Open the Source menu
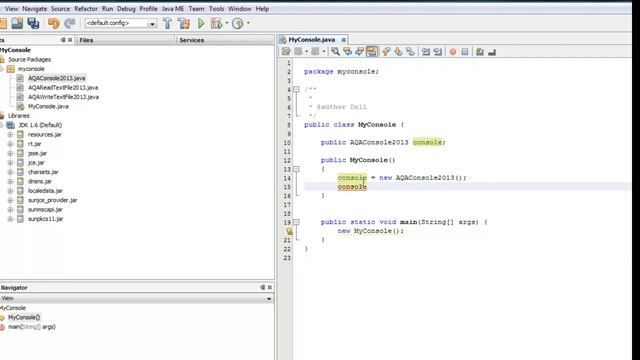The width and height of the screenshot is (640, 360). pos(60,9)
